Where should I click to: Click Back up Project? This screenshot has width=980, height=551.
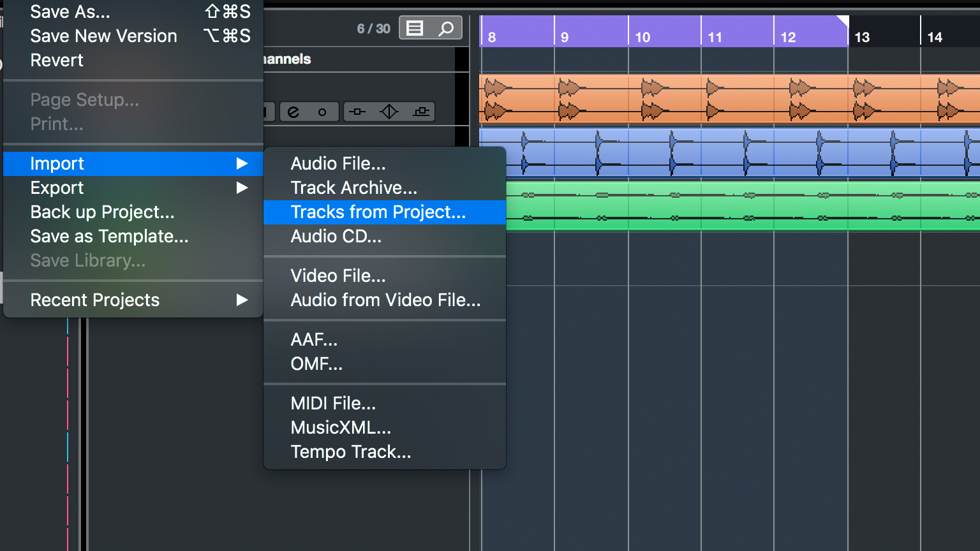[x=102, y=212]
